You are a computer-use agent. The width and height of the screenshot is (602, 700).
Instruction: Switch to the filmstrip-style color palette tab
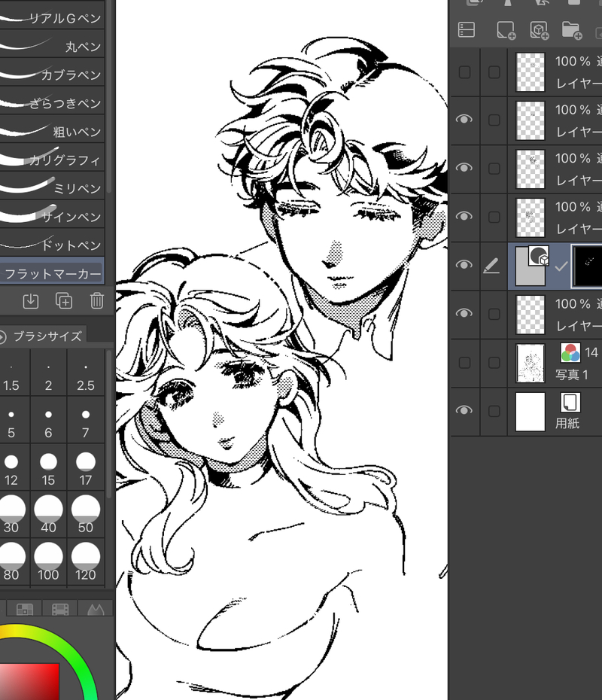click(60, 608)
